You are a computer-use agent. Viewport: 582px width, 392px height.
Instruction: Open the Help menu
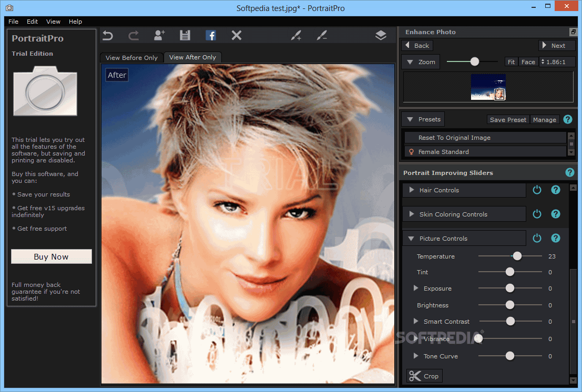[75, 22]
